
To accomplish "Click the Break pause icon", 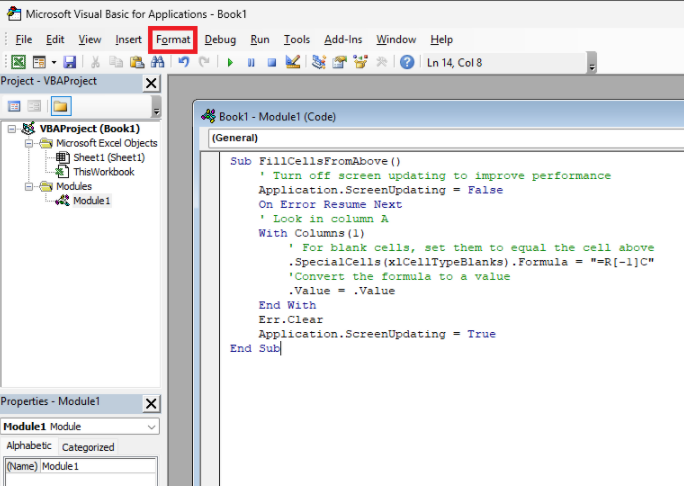I will [x=251, y=62].
